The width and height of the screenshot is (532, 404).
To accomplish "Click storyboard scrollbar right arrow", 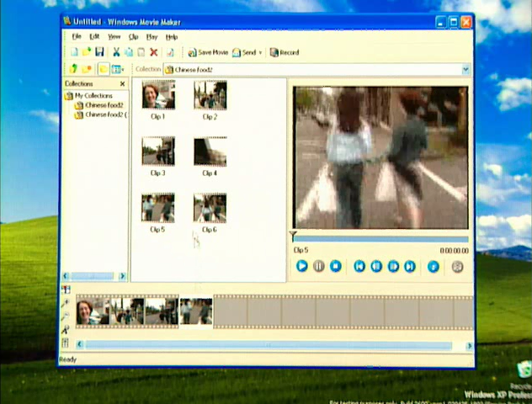I will [470, 346].
